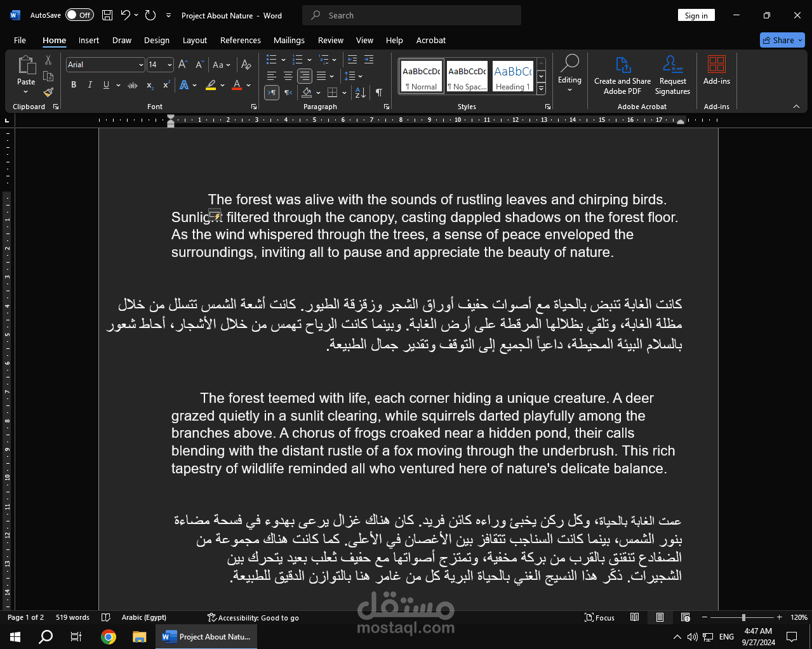Apply subscript formatting
This screenshot has width=812, height=649.
tap(150, 85)
